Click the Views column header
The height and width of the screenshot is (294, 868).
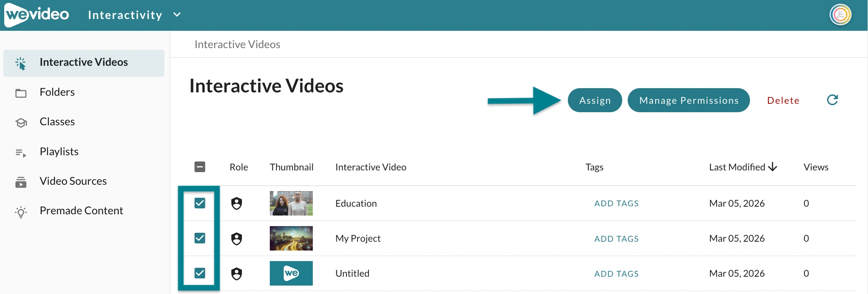[x=816, y=167]
